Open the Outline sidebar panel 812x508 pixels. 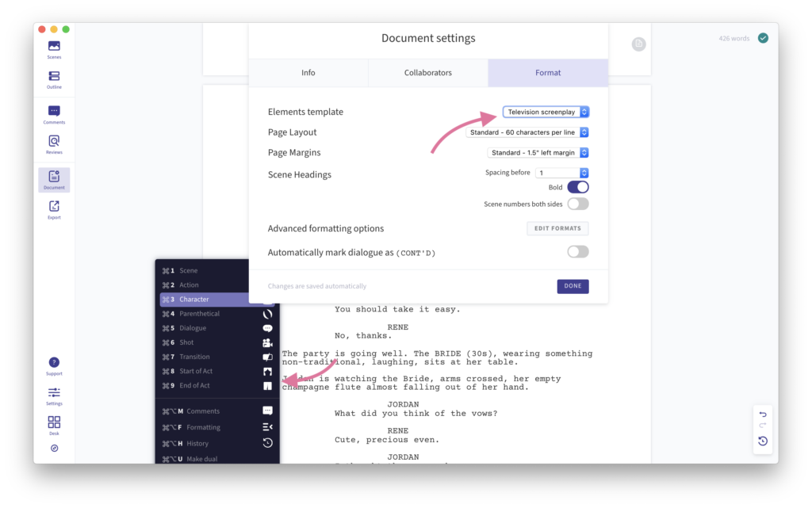click(53, 78)
